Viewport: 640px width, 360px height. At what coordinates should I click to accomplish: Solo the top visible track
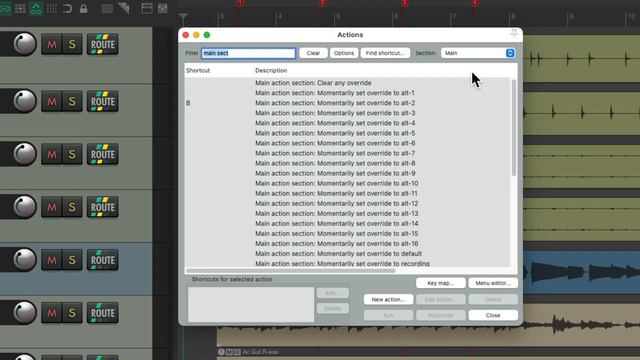click(72, 44)
